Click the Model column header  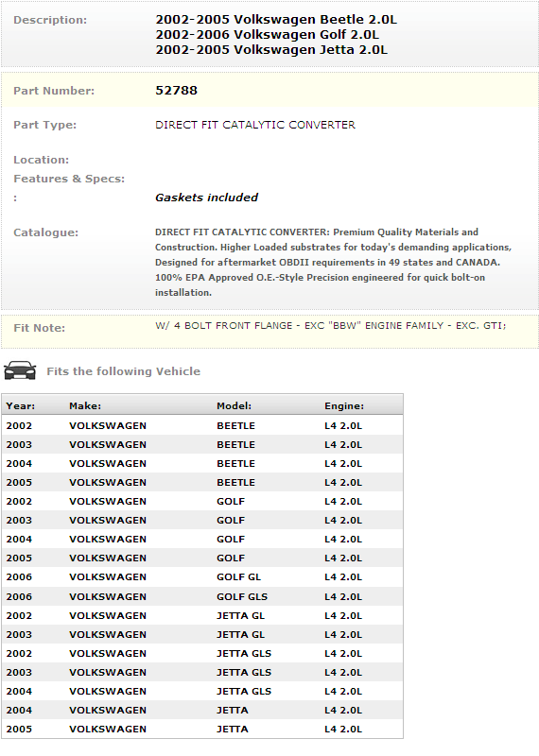pyautogui.click(x=234, y=406)
